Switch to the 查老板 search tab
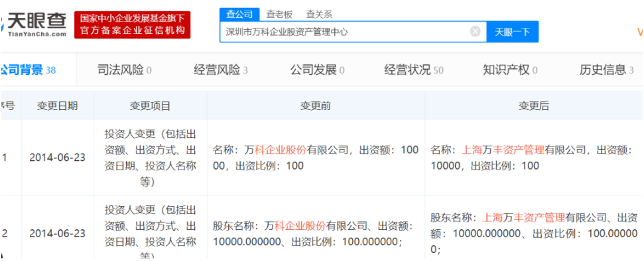 pos(279,15)
